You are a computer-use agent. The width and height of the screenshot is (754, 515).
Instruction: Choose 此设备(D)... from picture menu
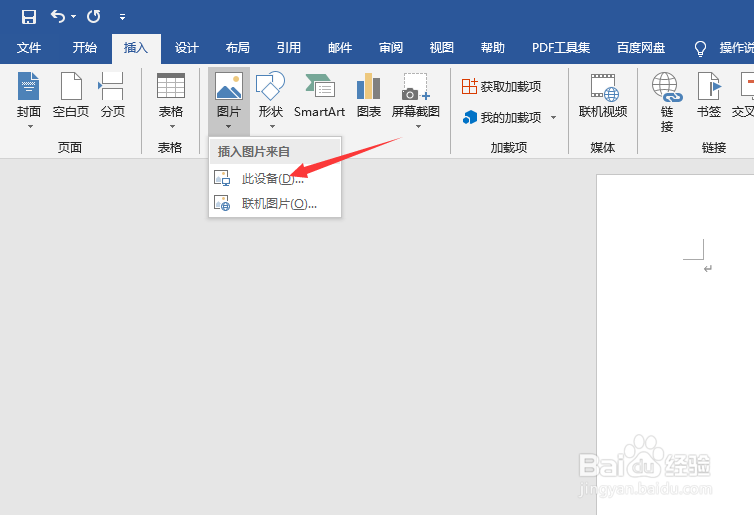click(x=275, y=179)
